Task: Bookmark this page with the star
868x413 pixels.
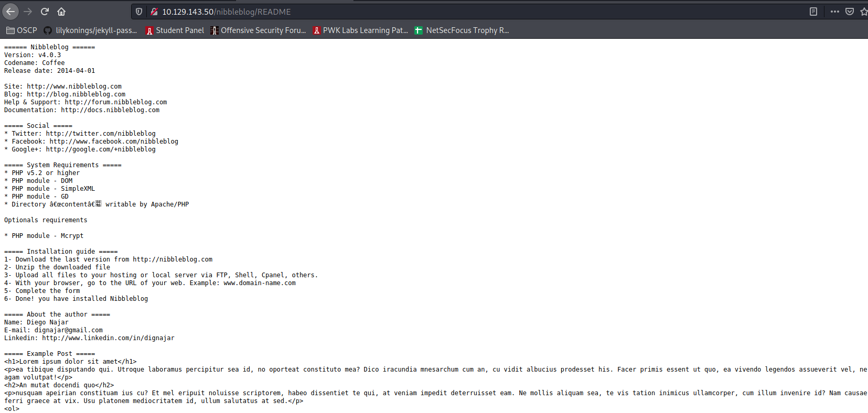Action: click(x=864, y=12)
